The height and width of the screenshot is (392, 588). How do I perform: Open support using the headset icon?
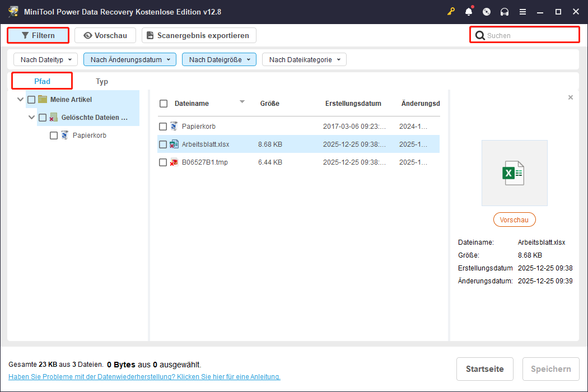tap(503, 11)
